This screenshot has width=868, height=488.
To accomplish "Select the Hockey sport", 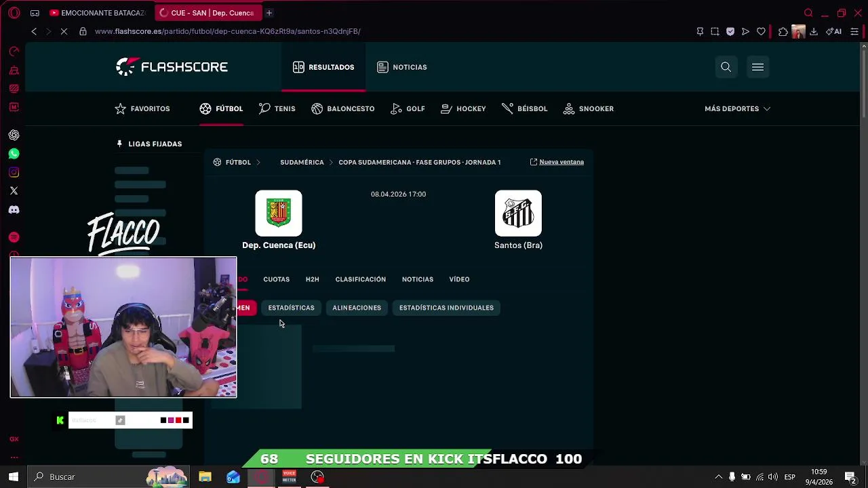I will [463, 108].
